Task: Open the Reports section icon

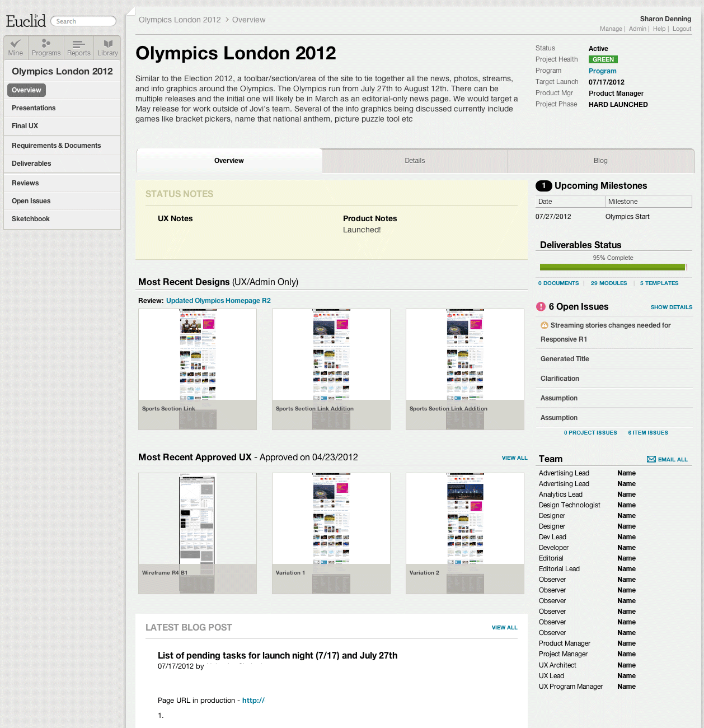Action: pyautogui.click(x=79, y=48)
